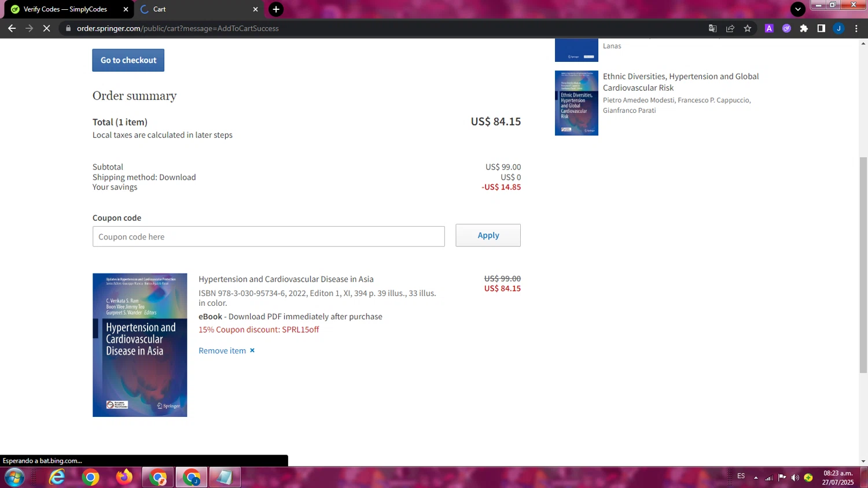Bookmark this page with star icon
The width and height of the screenshot is (868, 488).
click(748, 28)
